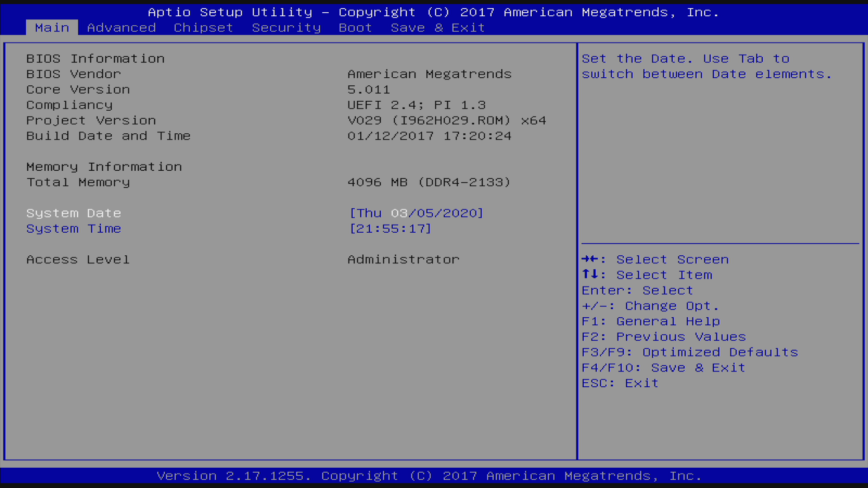Click the [21:55:17] time field

pyautogui.click(x=391, y=229)
